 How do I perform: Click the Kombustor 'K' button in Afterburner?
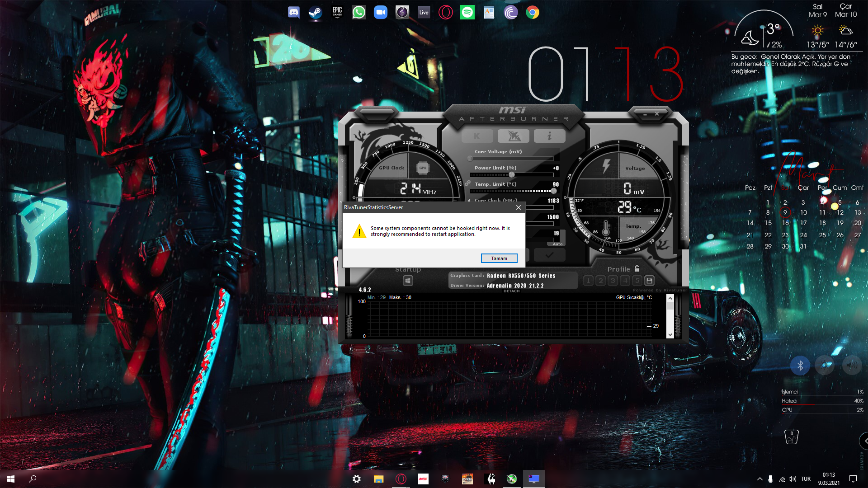click(x=477, y=136)
